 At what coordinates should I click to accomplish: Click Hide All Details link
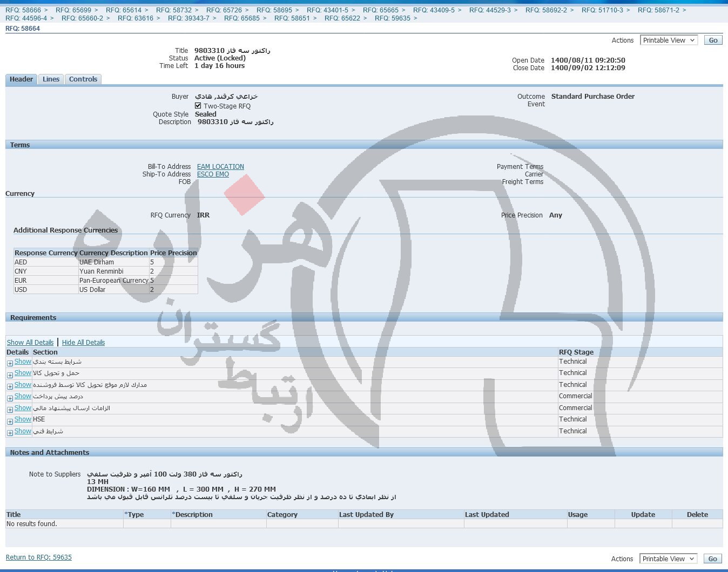tap(83, 343)
